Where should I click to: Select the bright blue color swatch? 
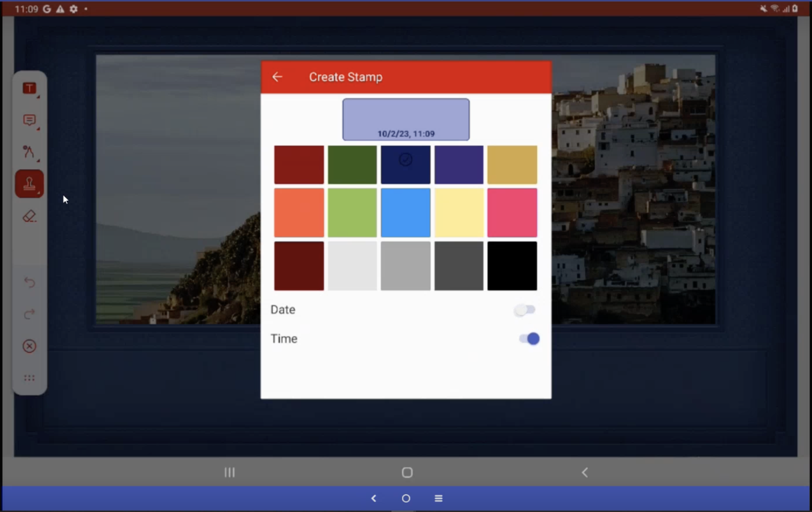pos(405,213)
